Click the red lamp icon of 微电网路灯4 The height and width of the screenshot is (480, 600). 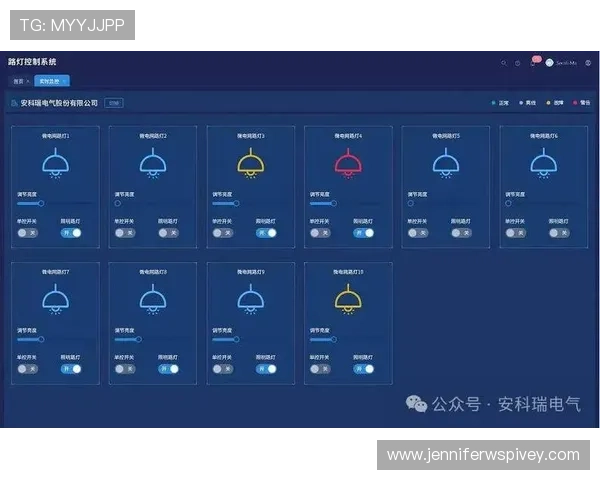tap(348, 162)
